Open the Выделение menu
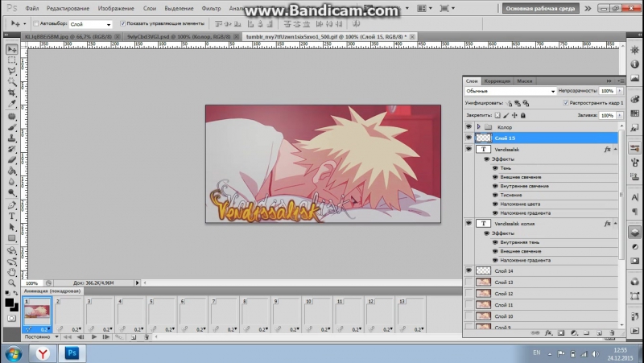Image resolution: width=644 pixels, height=363 pixels. coord(179,8)
